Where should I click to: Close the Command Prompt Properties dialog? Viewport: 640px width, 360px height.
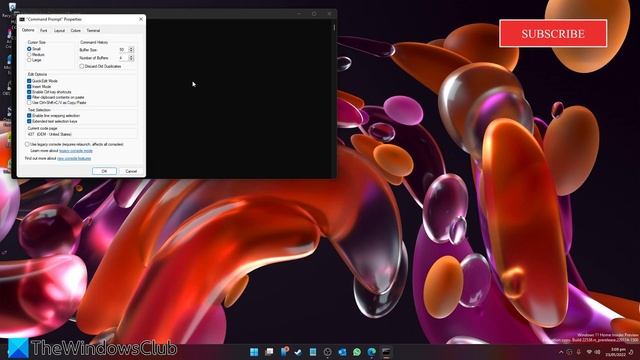pyautogui.click(x=141, y=19)
